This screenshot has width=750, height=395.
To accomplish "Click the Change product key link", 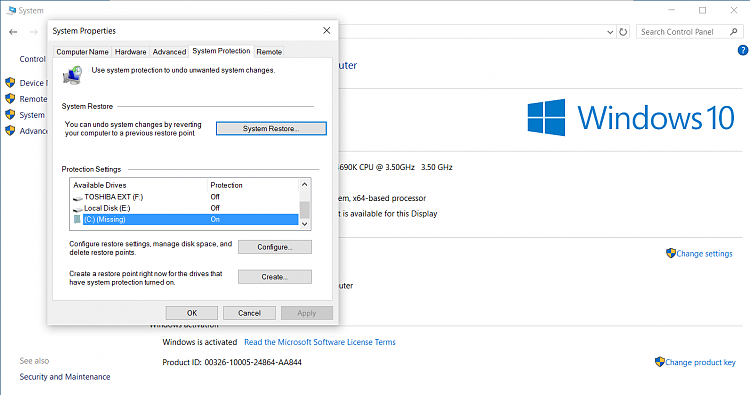I will point(700,362).
